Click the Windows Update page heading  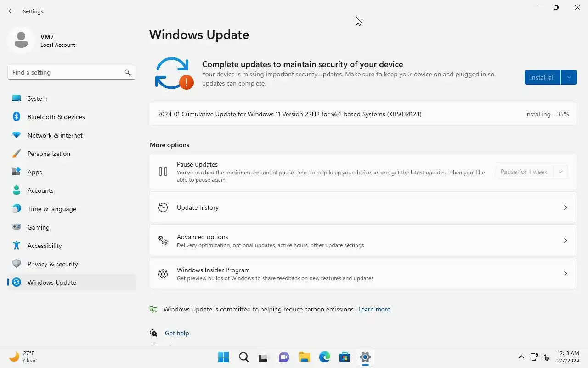(199, 35)
